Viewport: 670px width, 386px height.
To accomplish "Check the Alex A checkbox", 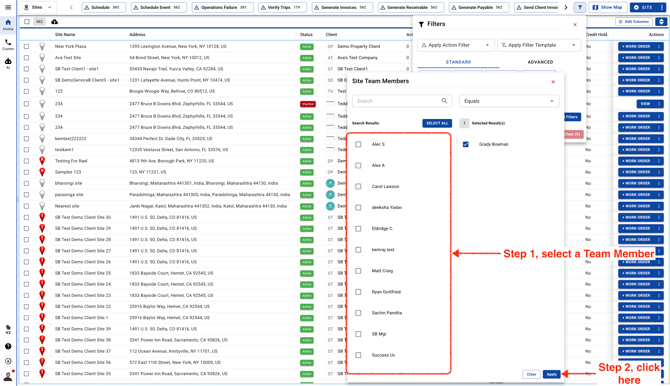I will tap(358, 165).
